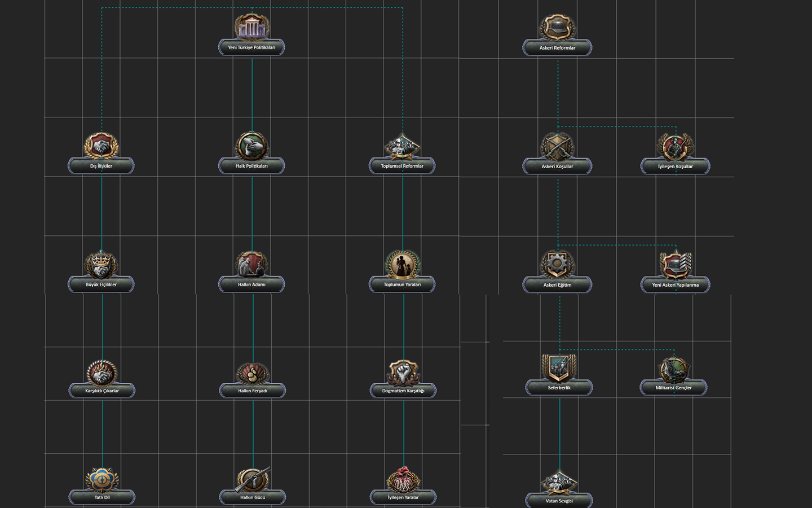Select the Yeni Askeri Yapılanma icon
812x508 pixels.
tap(675, 264)
